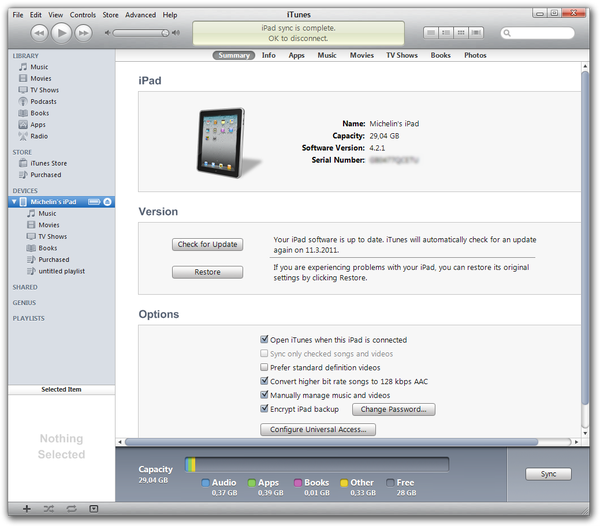Toggle the artwork viewer panel icon
Viewport: 600px width, 526px height.
point(94,509)
